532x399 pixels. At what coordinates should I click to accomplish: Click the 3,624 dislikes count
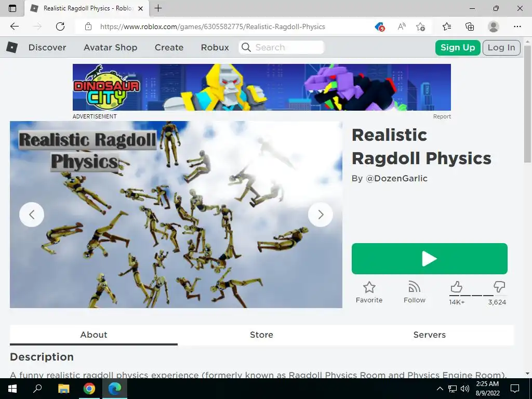tap(497, 302)
